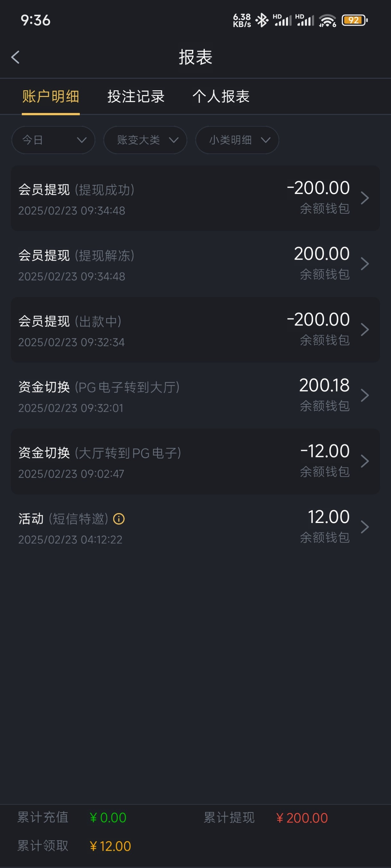Switch to the 投注记录 tab
The image size is (391, 868).
pyautogui.click(x=136, y=96)
